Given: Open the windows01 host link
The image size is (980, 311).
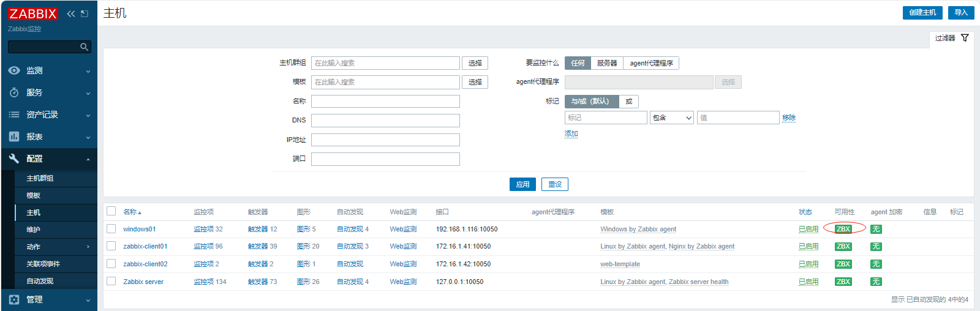Looking at the screenshot, I should tap(139, 229).
